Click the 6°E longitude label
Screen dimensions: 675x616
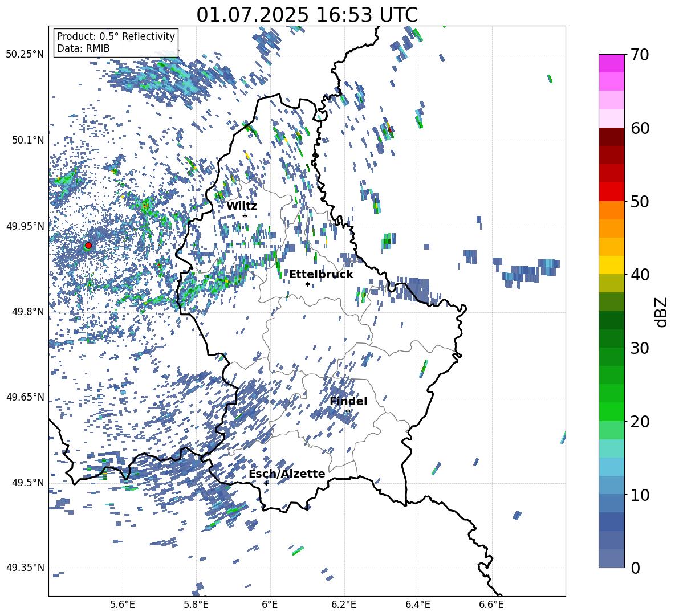tap(270, 605)
